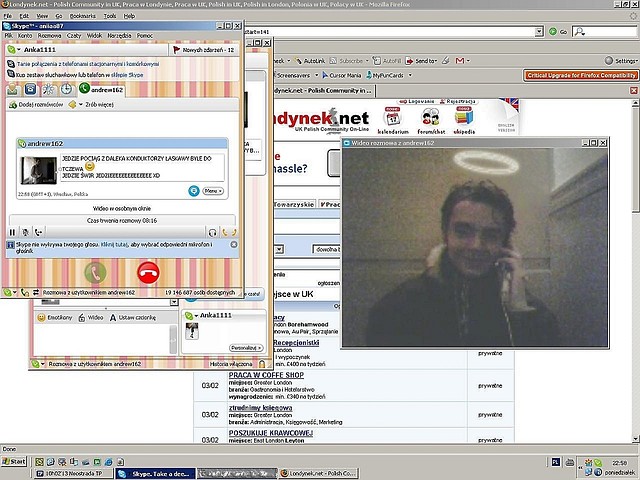The width and height of the screenshot is (640, 480).
Task: Expand the Firefox address bar dropdown
Action: [539, 31]
